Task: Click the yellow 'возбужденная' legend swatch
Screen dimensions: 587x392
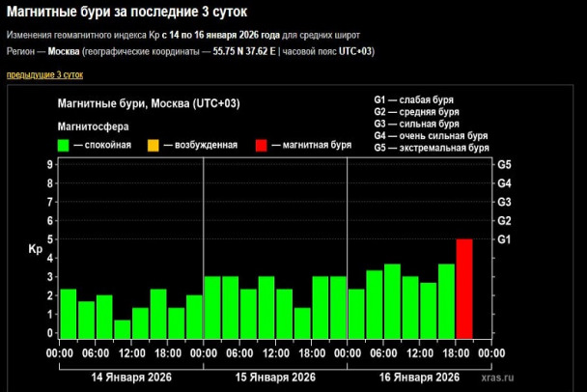Action: (154, 146)
